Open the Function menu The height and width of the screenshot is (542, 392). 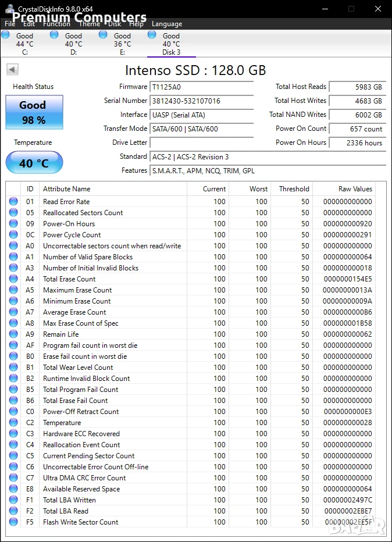click(x=56, y=23)
